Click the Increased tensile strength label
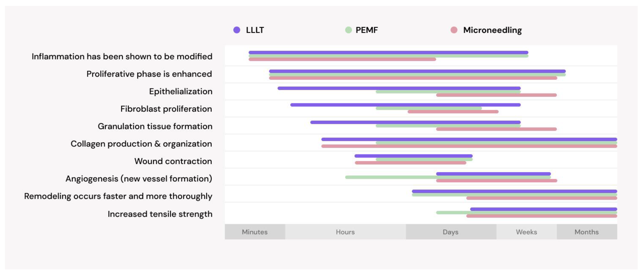Viewport: 644px width, 274px height. tap(160, 214)
